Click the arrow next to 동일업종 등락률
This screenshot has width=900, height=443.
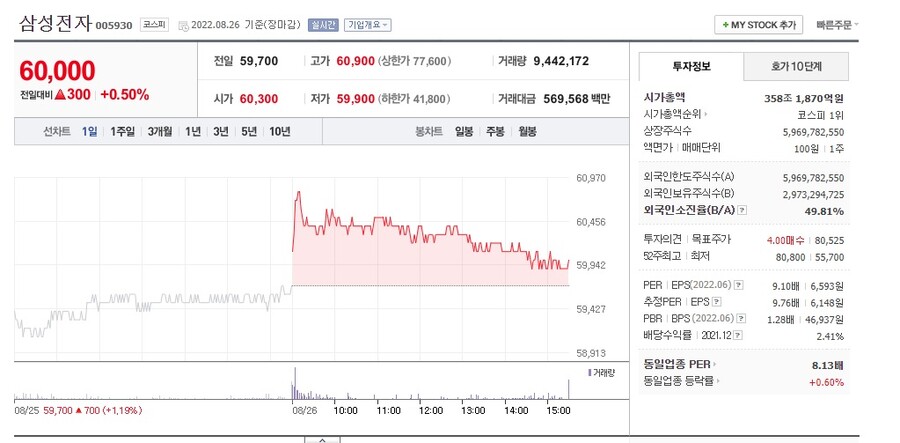(x=719, y=381)
